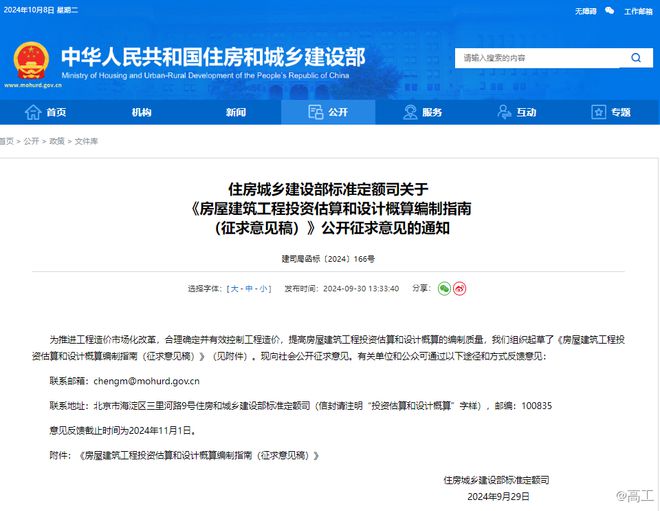660x511 pixels.
Task: Click the home icon beside 首页
Action: pyautogui.click(x=33, y=112)
